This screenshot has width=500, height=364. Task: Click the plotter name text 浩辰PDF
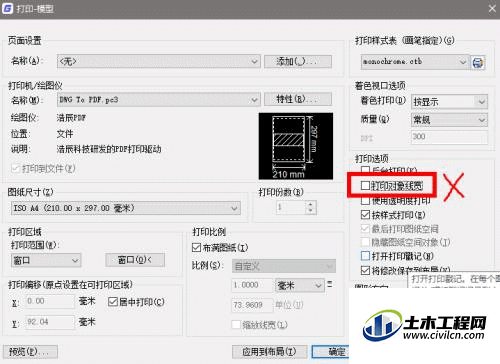pos(71,118)
